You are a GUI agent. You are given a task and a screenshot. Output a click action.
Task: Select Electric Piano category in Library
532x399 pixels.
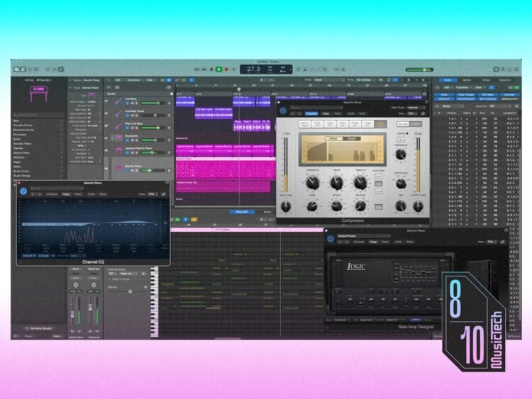click(x=38, y=153)
